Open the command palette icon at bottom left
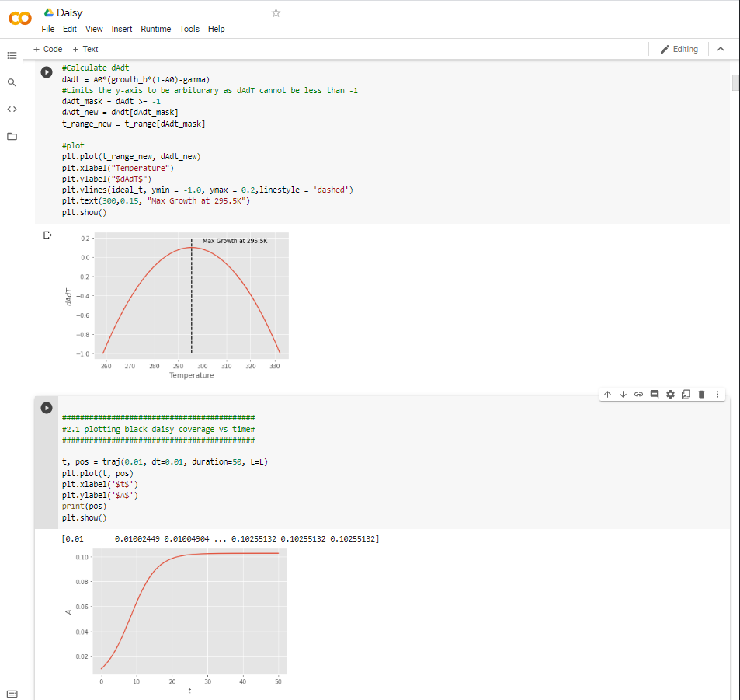 [12, 694]
